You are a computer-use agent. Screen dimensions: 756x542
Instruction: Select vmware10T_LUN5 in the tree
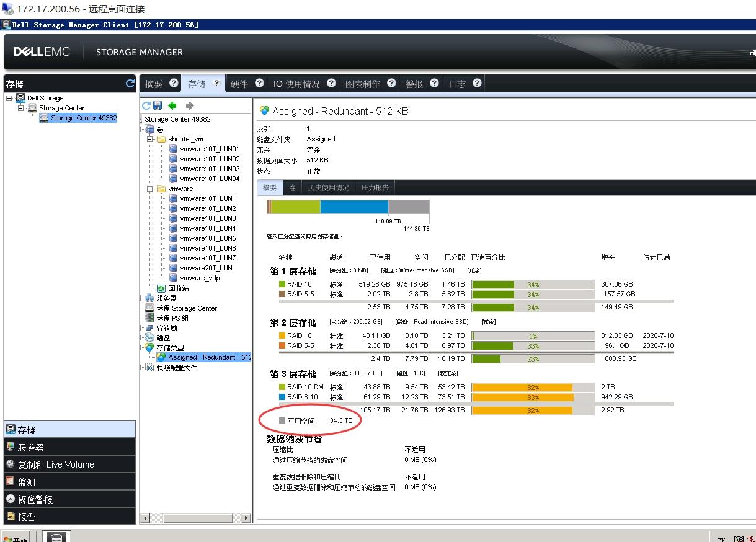pyautogui.click(x=208, y=238)
